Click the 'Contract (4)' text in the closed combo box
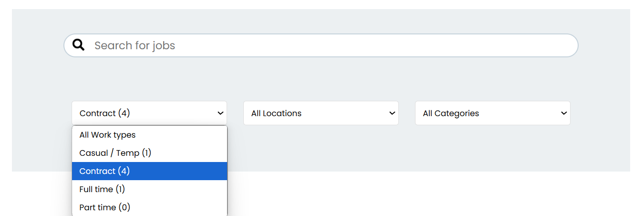The width and height of the screenshot is (644, 216). [104, 113]
